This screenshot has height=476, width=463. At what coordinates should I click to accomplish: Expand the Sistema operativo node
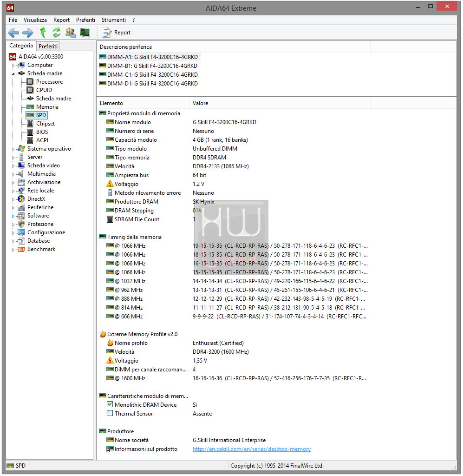click(x=13, y=149)
